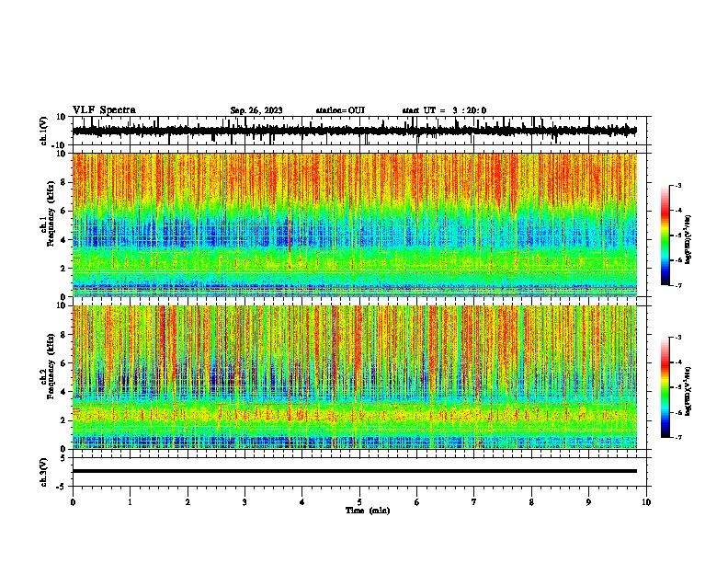The height and width of the screenshot is (563, 728).
Task: Click the time axis tick label '10'
Action: click(x=646, y=502)
